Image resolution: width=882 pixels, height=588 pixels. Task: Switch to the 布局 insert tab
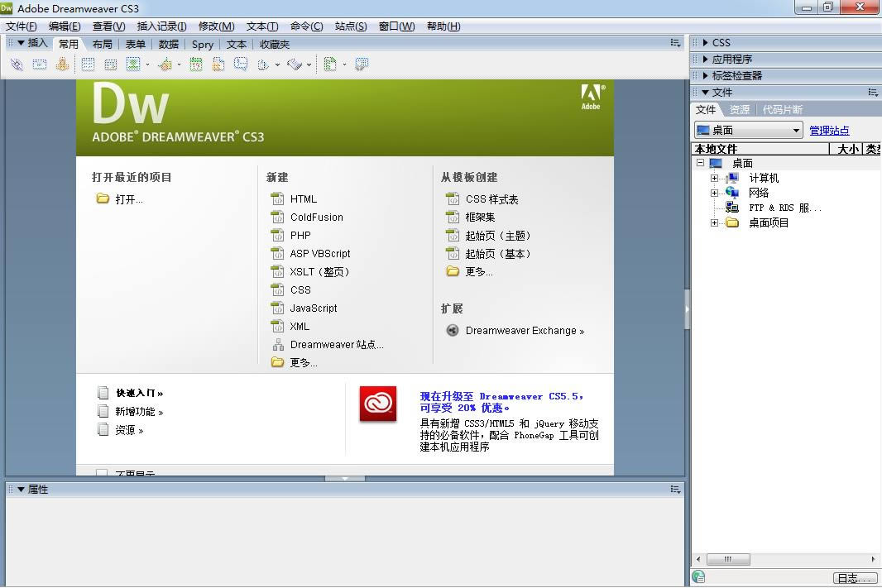coord(102,44)
